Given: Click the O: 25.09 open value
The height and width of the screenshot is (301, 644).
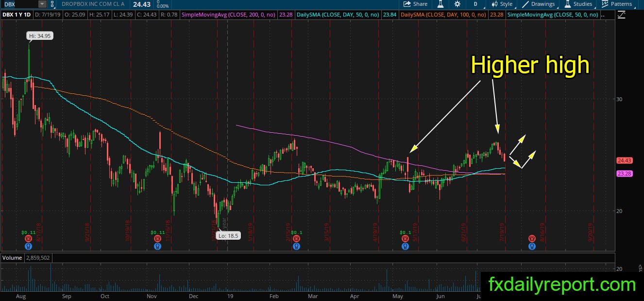Looking at the screenshot, I should 75,15.
